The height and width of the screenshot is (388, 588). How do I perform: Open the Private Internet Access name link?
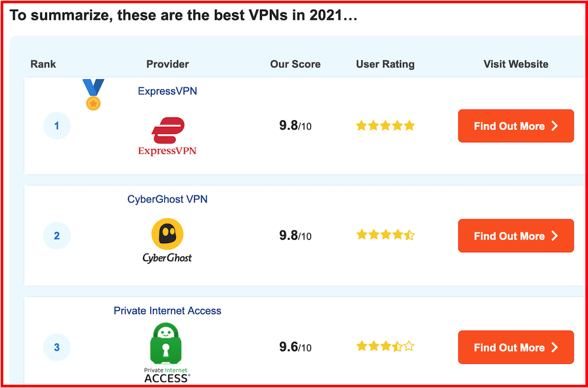click(x=167, y=311)
